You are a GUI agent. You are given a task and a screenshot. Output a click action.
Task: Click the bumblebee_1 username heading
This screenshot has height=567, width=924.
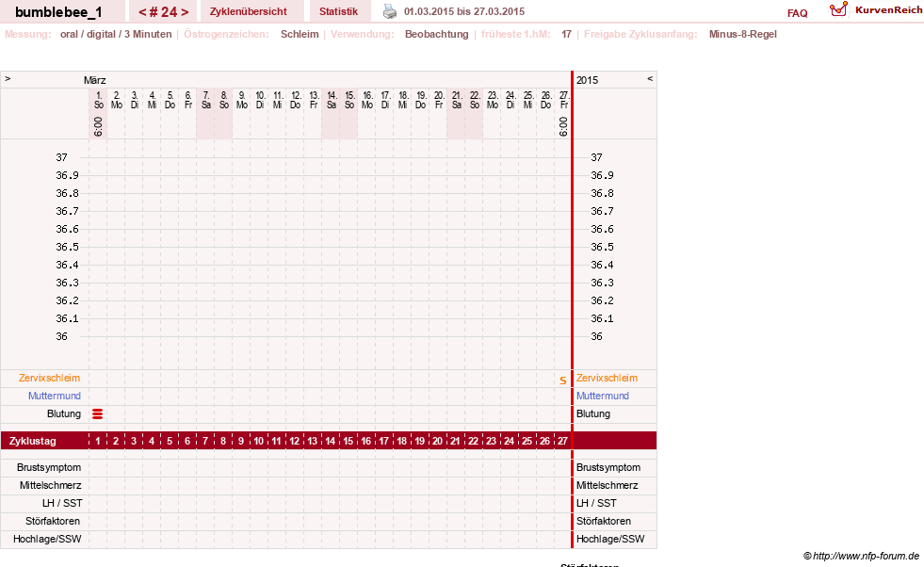[58, 12]
